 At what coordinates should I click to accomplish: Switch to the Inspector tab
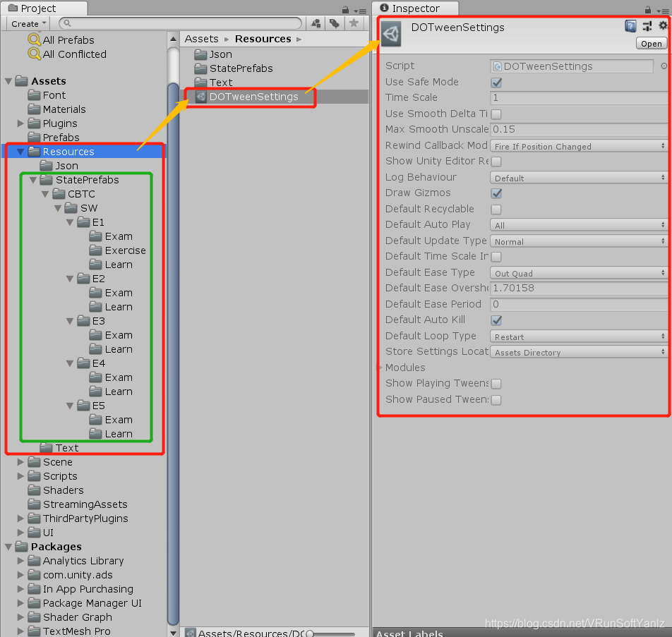[x=415, y=8]
